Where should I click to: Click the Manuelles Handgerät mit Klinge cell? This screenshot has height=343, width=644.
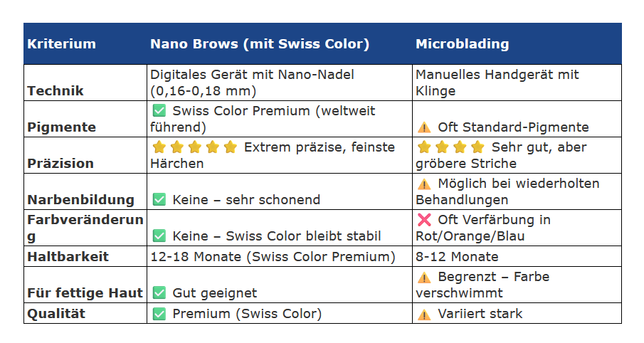(497, 83)
